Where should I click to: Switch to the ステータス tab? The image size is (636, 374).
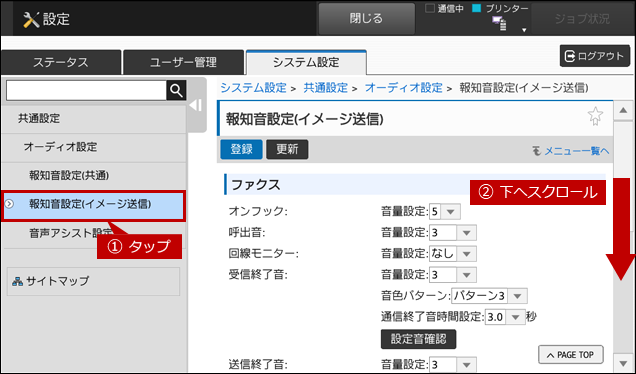[x=61, y=62]
